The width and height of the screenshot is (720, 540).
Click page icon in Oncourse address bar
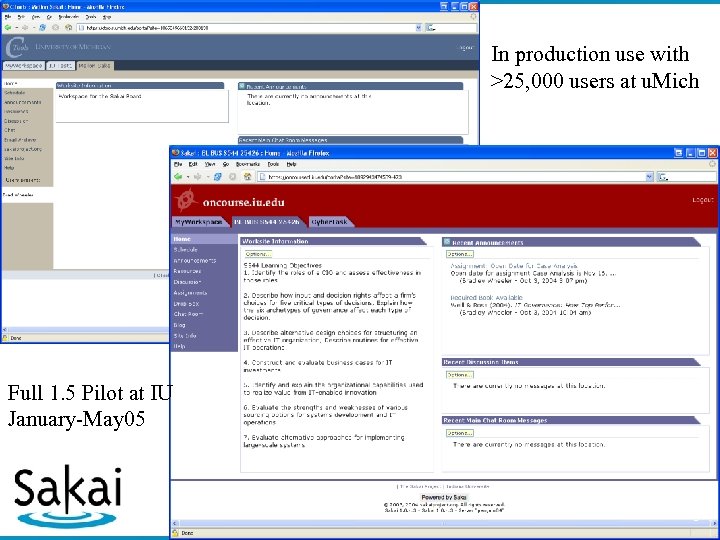262,177
